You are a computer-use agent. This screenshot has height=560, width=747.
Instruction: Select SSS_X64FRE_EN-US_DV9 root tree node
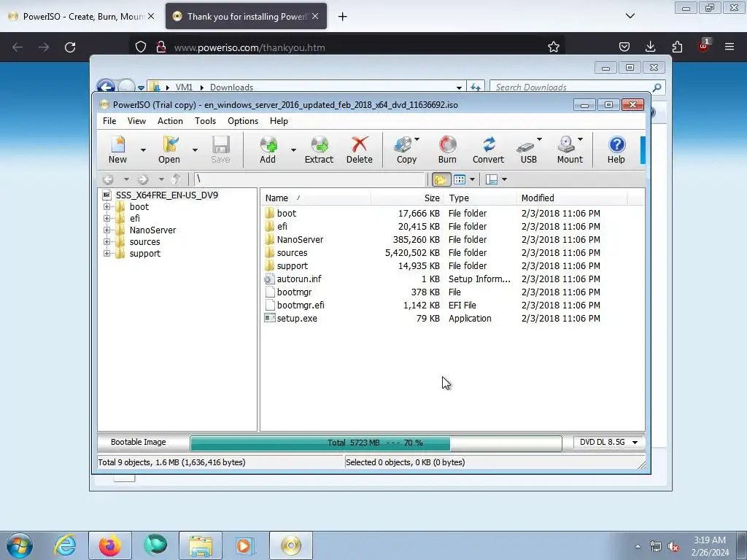click(167, 195)
